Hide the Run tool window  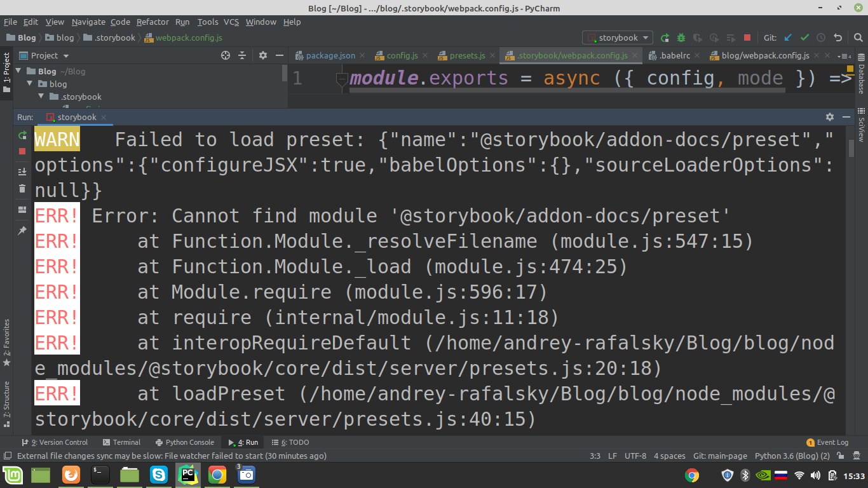(846, 117)
